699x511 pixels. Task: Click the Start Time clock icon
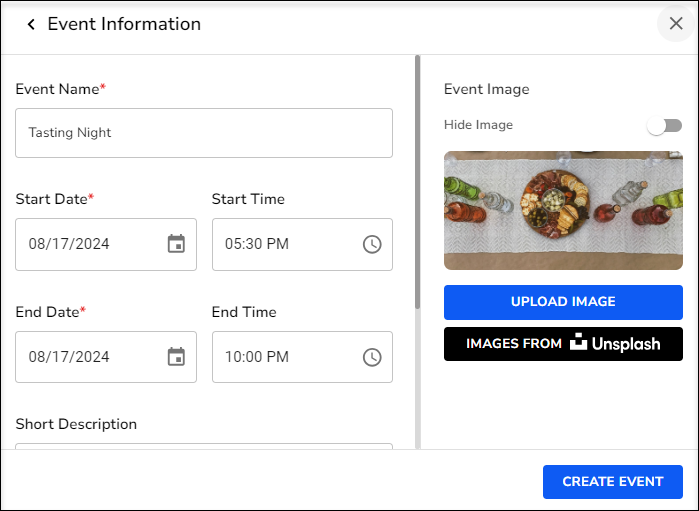tap(372, 244)
